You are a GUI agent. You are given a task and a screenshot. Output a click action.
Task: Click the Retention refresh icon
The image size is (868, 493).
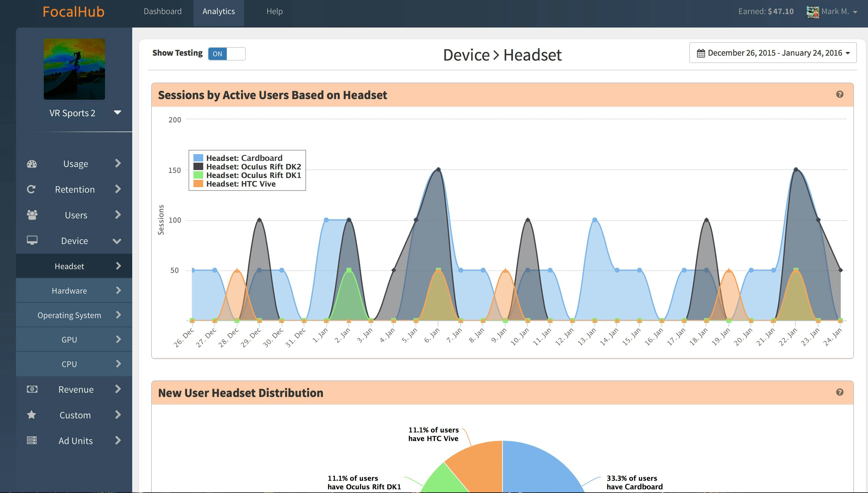pos(31,189)
